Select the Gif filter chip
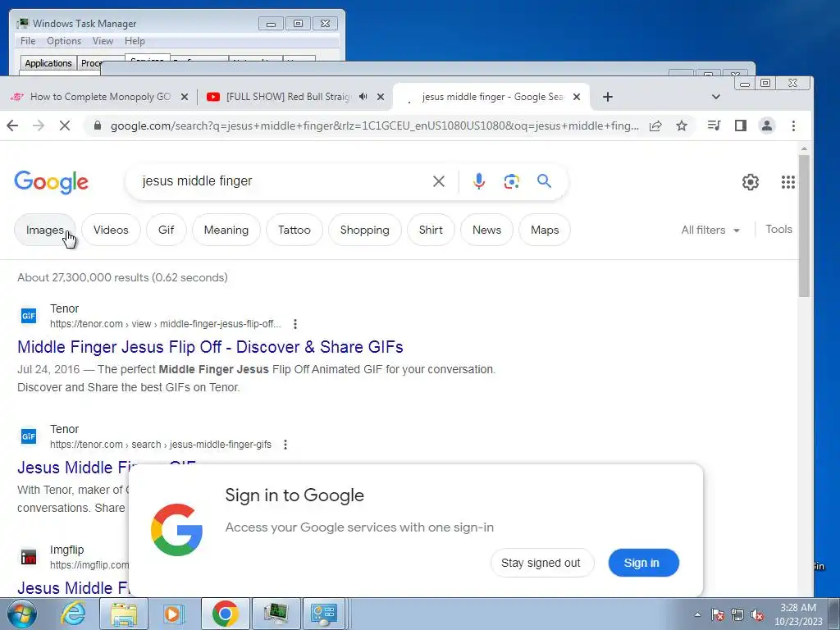The height and width of the screenshot is (630, 840). pos(166,230)
